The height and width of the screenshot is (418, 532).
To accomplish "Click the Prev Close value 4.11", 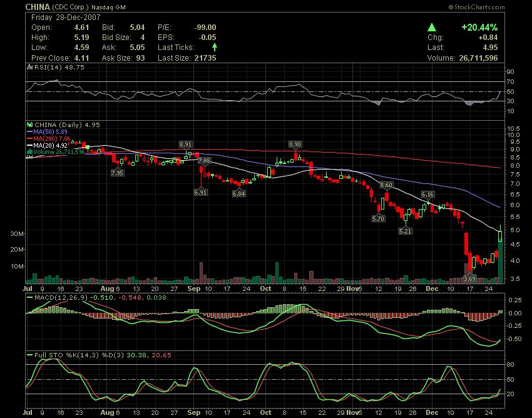I will tap(81, 58).
